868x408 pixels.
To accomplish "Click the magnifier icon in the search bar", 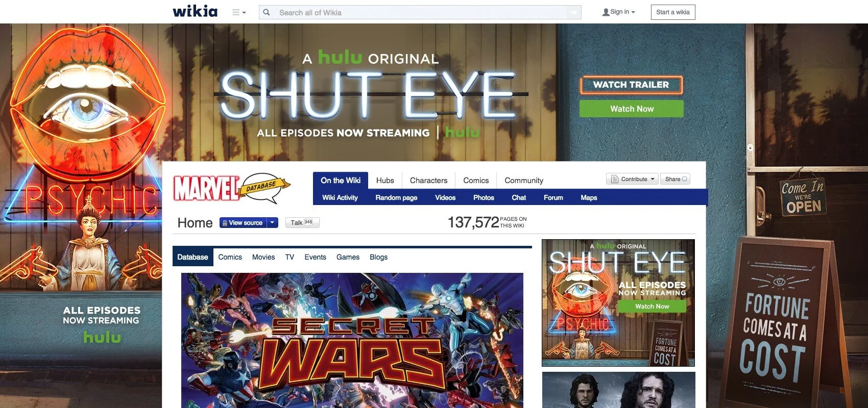I will [267, 12].
